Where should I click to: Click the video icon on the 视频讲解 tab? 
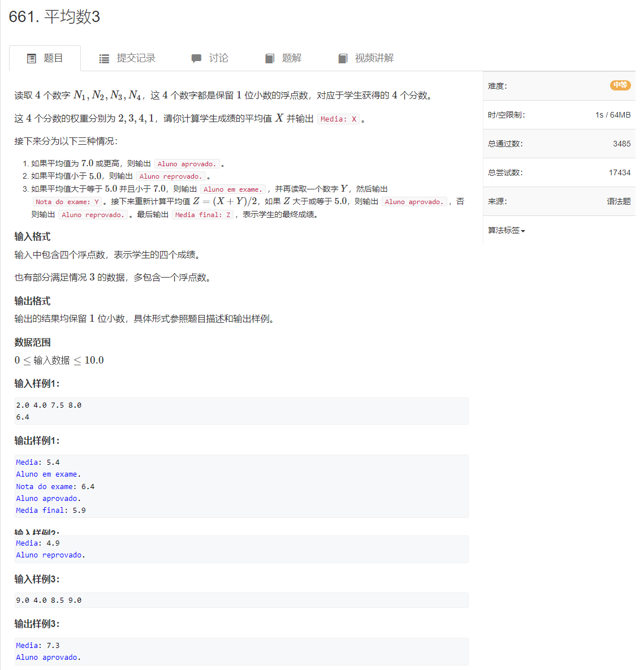[x=342, y=58]
